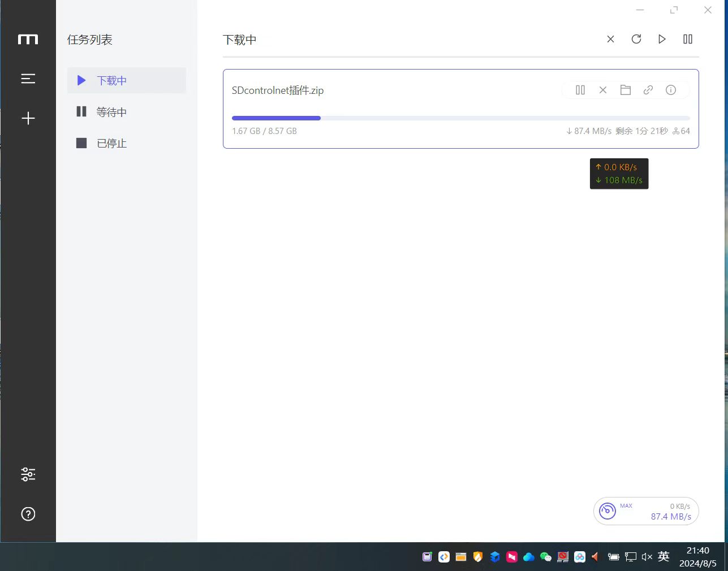
Task: Open folder of SDcontrolnet插件.zip
Action: [626, 90]
